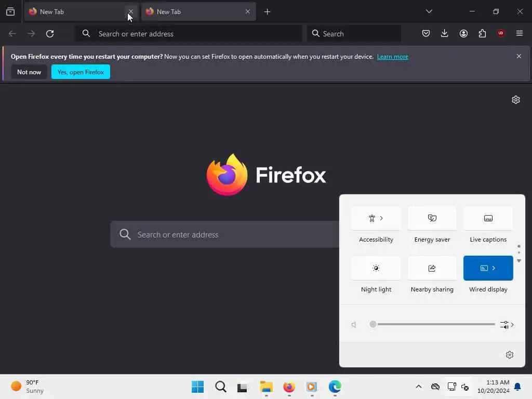The image size is (532, 399).
Task: Click the volume slider thumb
Action: point(373,324)
